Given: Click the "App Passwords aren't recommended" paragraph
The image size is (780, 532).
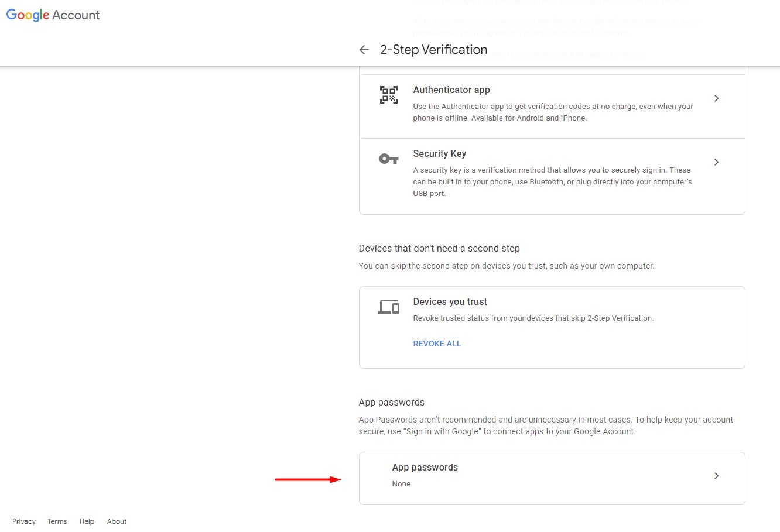Looking at the screenshot, I should coord(546,425).
